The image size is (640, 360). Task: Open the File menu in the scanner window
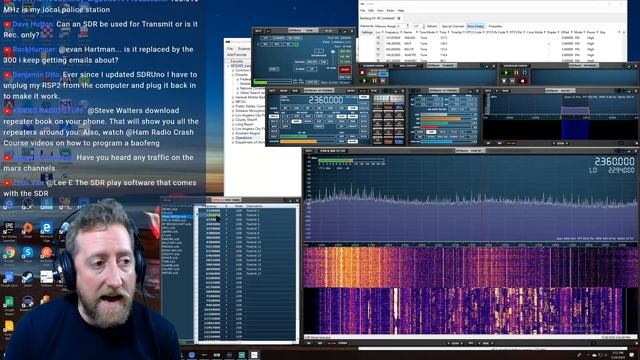click(230, 49)
